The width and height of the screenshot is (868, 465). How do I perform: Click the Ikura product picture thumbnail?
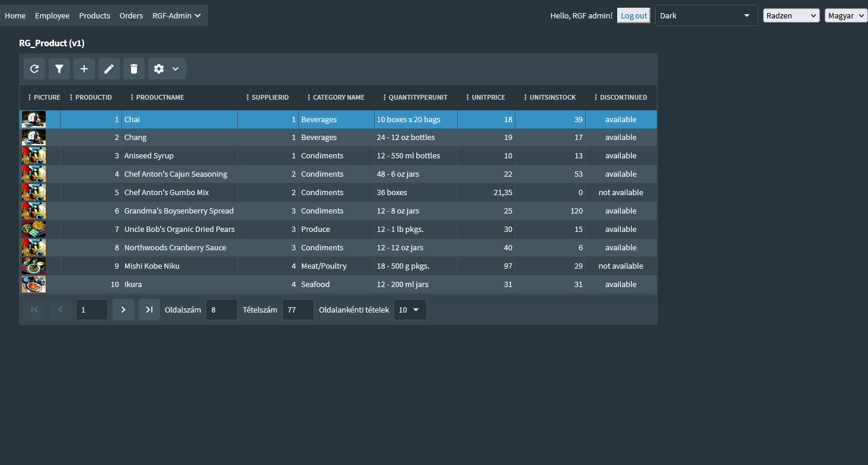34,284
